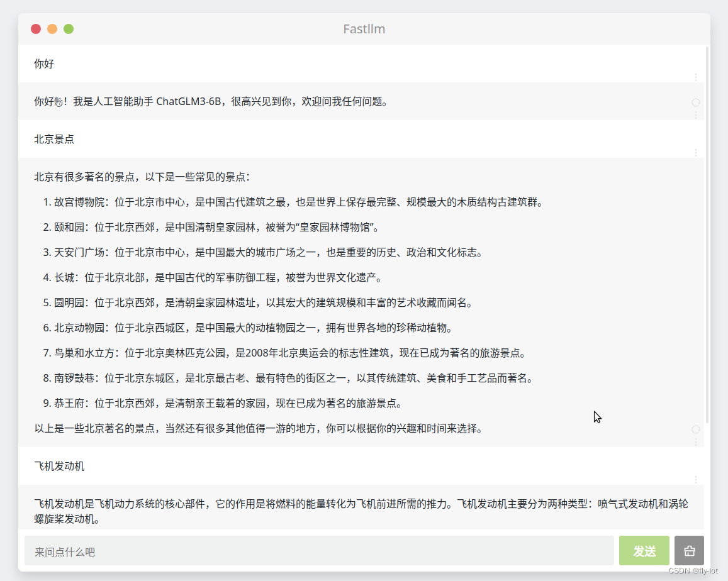The width and height of the screenshot is (728, 581).
Task: Click the clear conversation brush icon
Action: (689, 550)
